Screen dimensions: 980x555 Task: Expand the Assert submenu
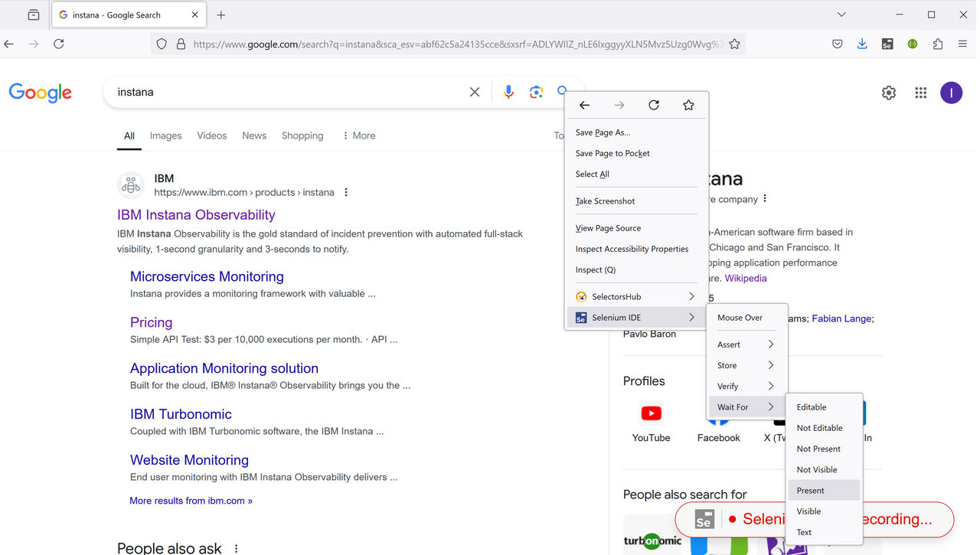click(746, 344)
